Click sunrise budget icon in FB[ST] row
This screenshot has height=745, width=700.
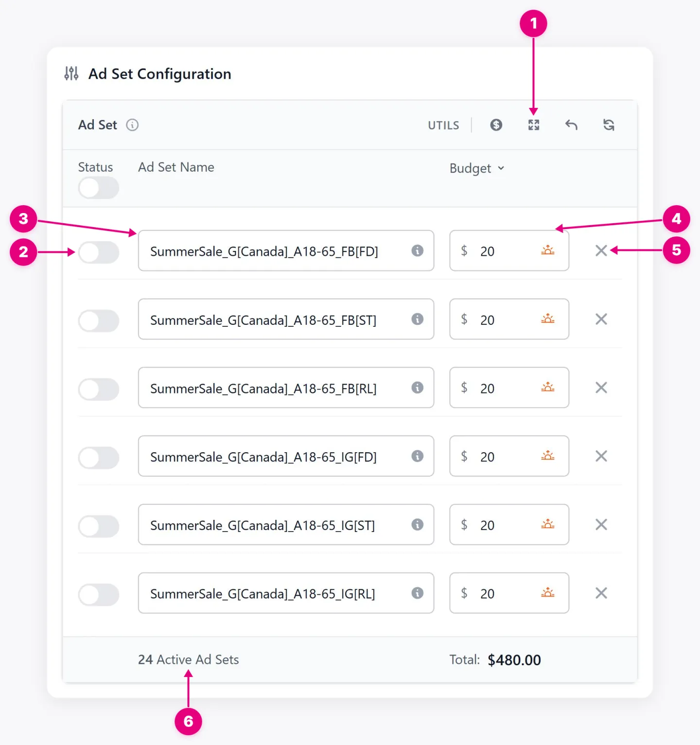pos(548,319)
